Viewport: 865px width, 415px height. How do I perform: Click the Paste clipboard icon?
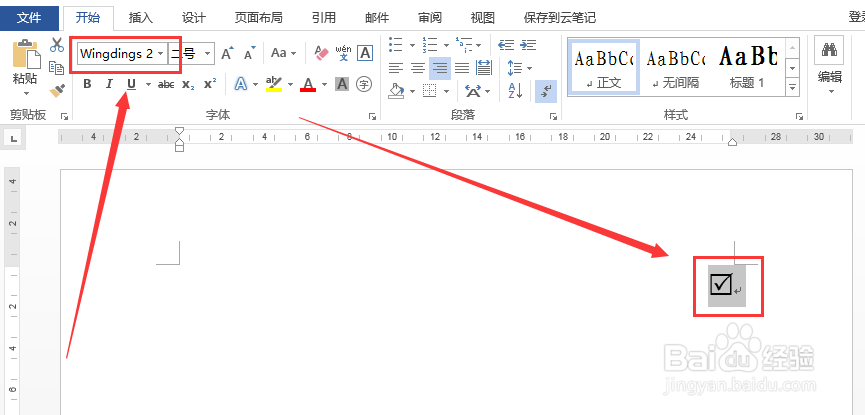(26, 54)
